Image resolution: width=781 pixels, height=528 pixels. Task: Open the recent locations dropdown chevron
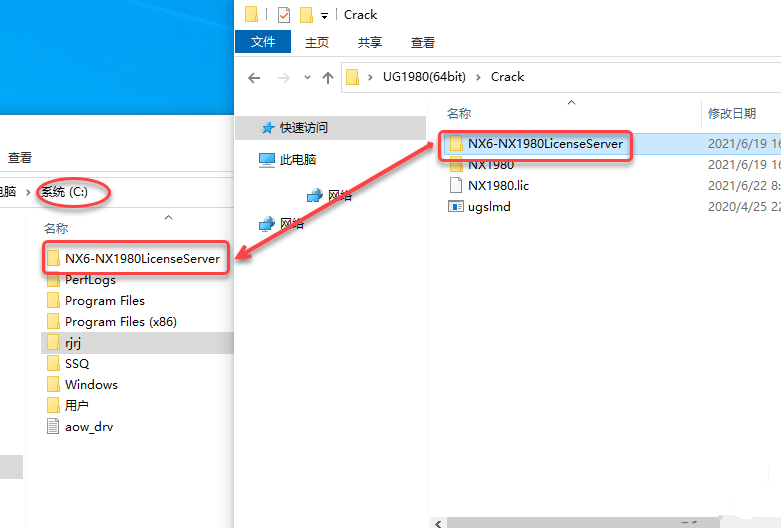[307, 77]
